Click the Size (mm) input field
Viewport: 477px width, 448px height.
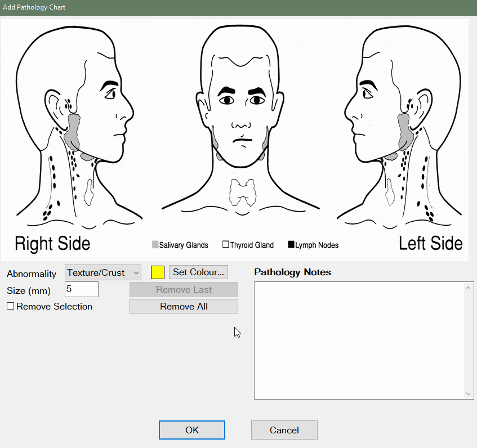click(82, 289)
